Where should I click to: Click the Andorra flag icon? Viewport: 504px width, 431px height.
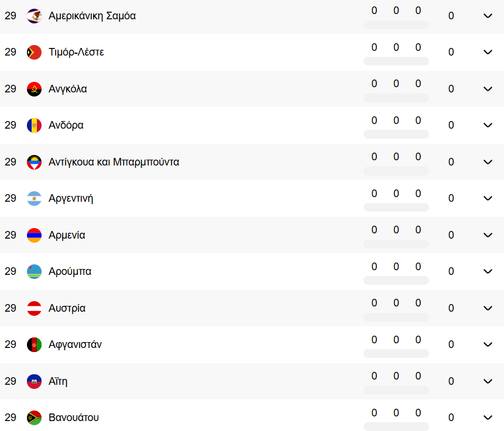34,125
